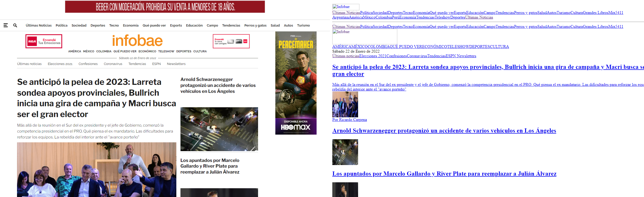Open Sociedad in the styled top nav
The image size is (644, 197).
(x=79, y=25)
